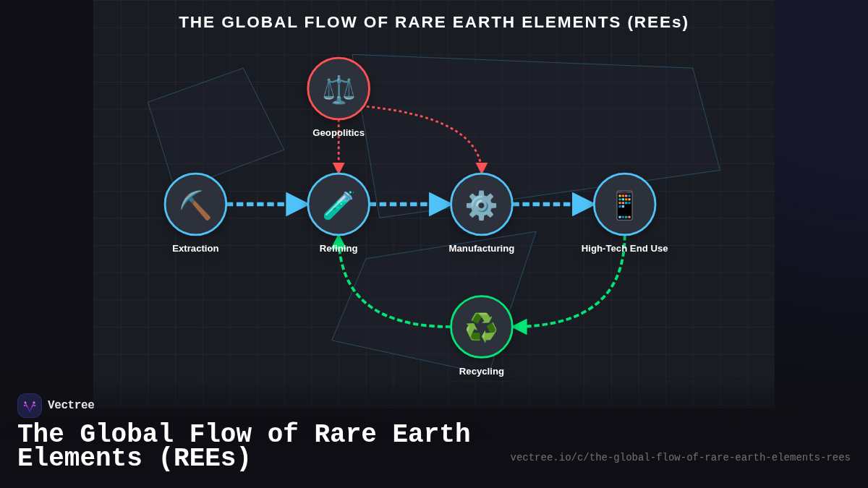Click the Vectree brand name text

pyautogui.click(x=72, y=405)
